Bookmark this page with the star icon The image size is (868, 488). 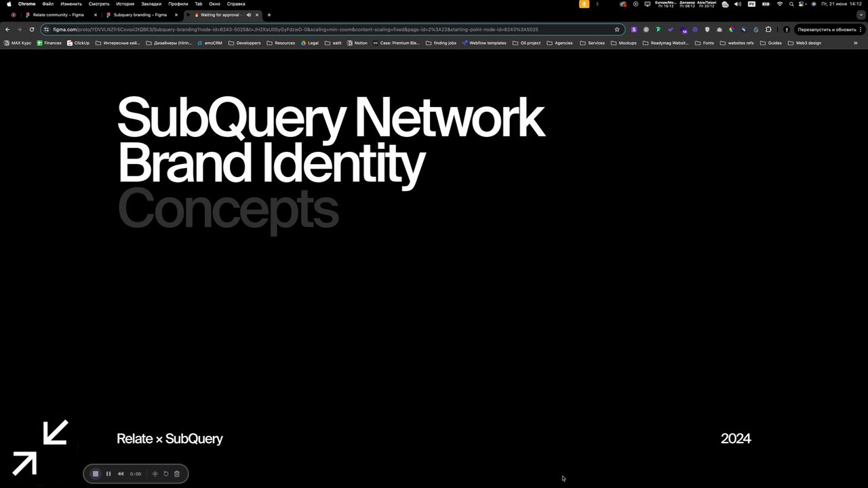click(617, 29)
